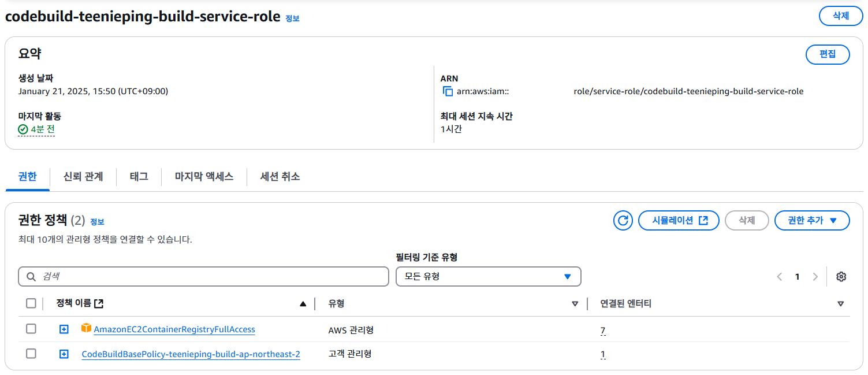Screen dimensions: 868x375
Task: Switch to the 마지막 액세스 tab
Action: (x=204, y=177)
